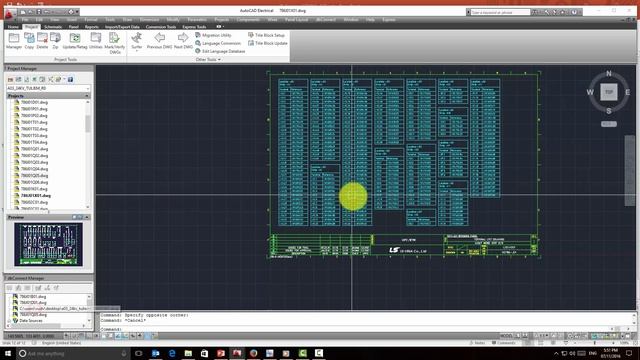Select 78601Q01.dwg in project list
This screenshot has height=360, width=640.
[34, 149]
